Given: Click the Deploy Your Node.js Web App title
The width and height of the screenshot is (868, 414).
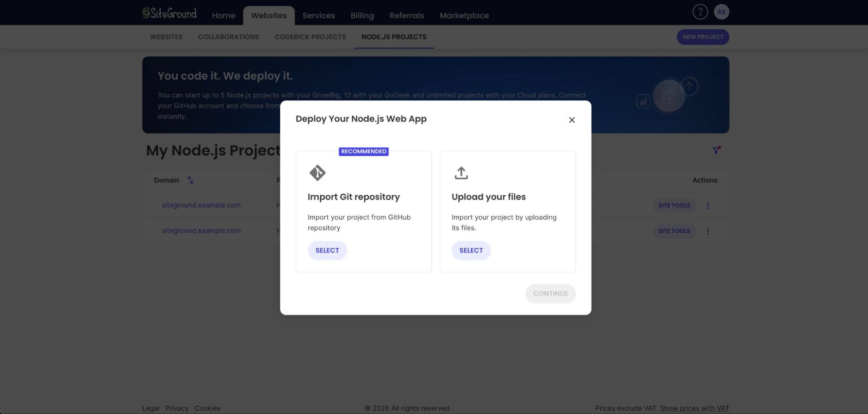Looking at the screenshot, I should (361, 119).
